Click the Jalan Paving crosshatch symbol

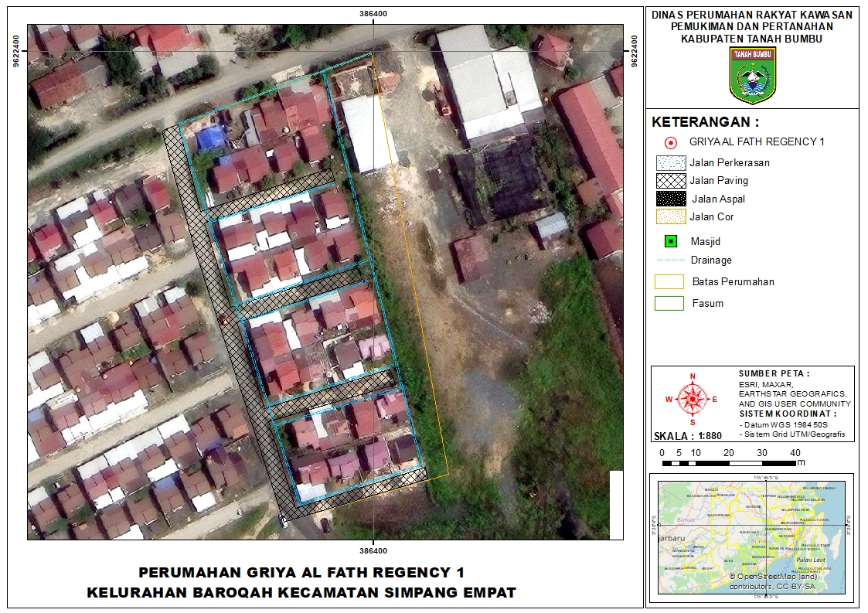669,181
